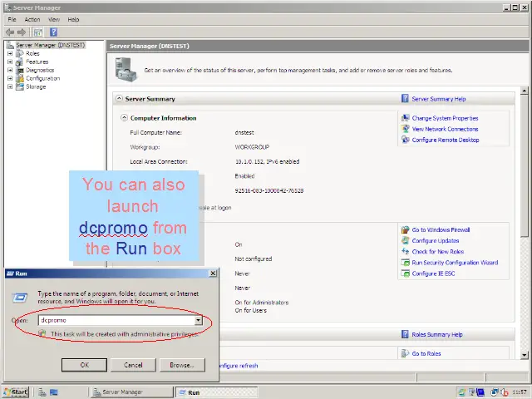Viewport: 532px width, 399px height.
Task: Click the computer name value dnstest
Action: coord(244,133)
